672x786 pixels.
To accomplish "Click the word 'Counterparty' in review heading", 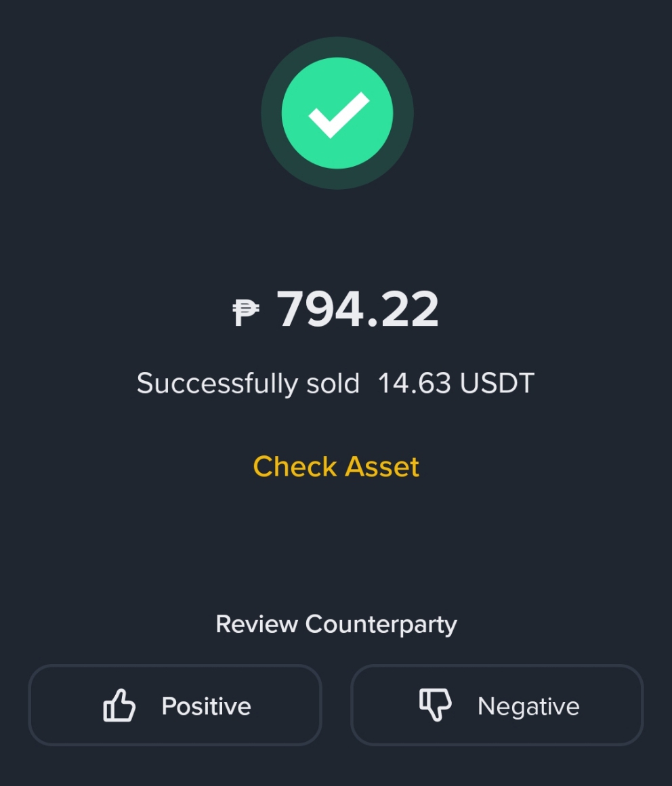I will (x=381, y=625).
